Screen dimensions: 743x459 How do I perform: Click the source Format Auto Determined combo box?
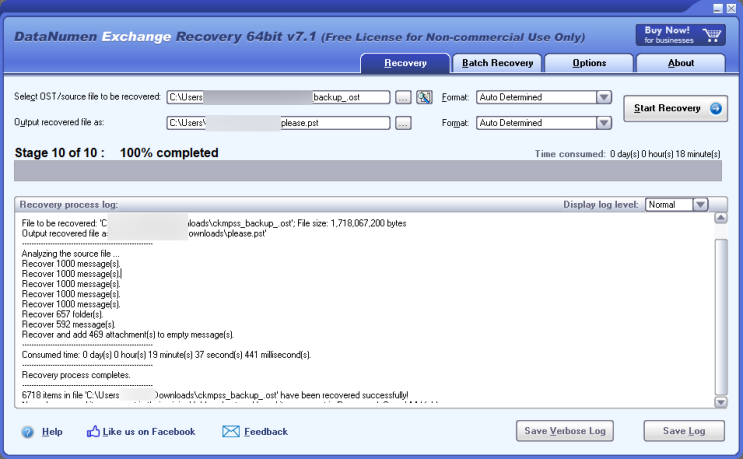544,97
